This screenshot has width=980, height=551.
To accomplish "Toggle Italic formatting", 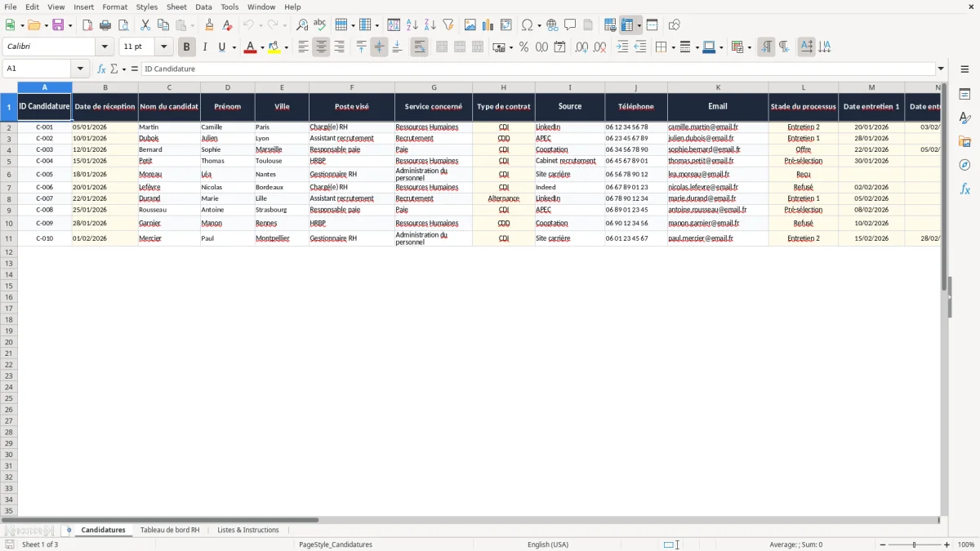I will tap(205, 47).
